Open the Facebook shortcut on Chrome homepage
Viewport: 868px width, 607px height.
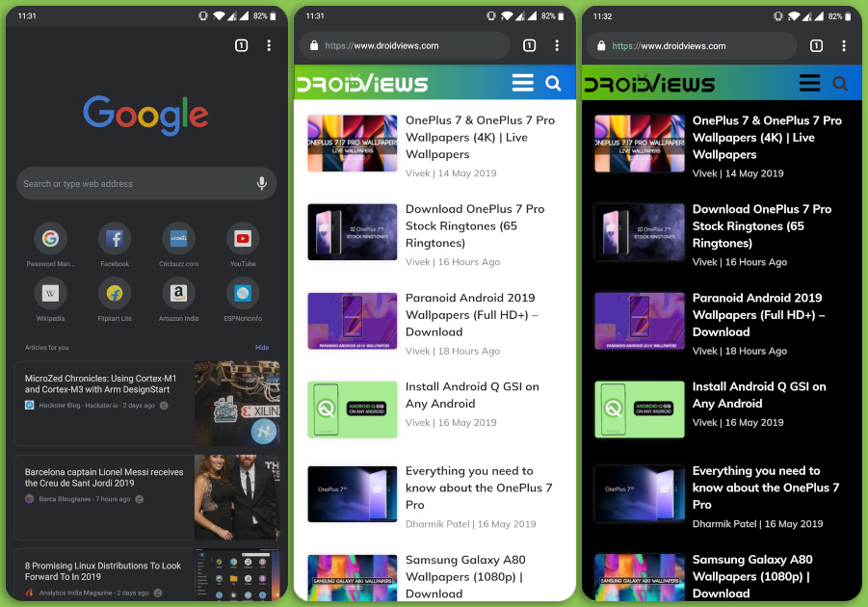tap(114, 239)
